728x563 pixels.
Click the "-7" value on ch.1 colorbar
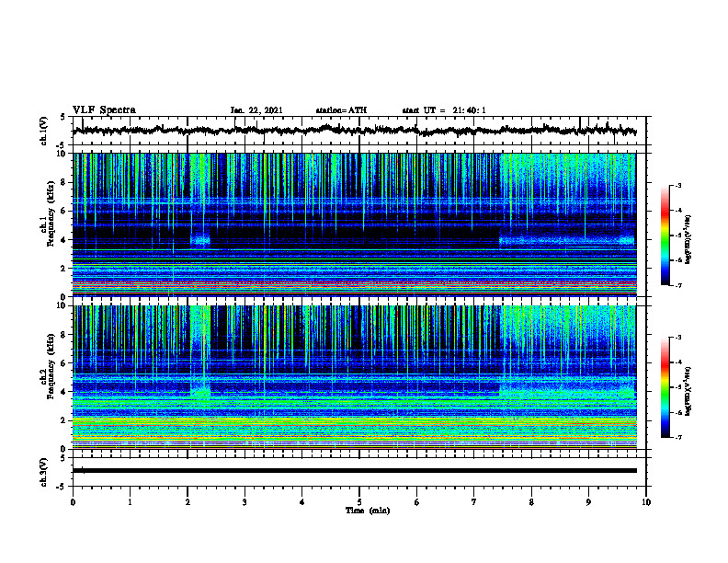[678, 285]
